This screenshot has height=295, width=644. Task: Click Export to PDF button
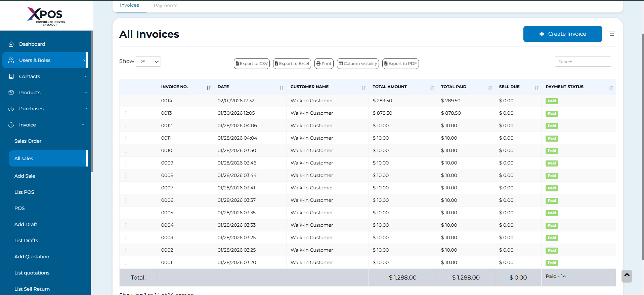[x=400, y=64]
